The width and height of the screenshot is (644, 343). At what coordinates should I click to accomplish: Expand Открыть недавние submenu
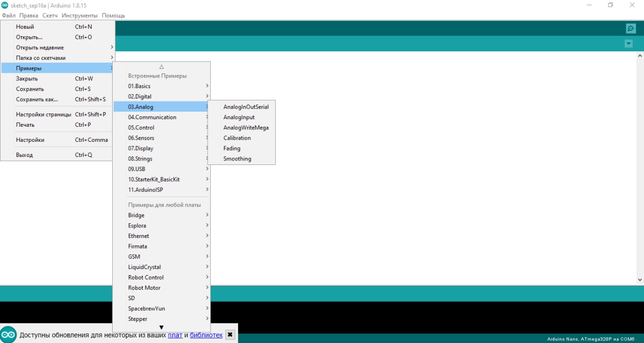click(58, 47)
